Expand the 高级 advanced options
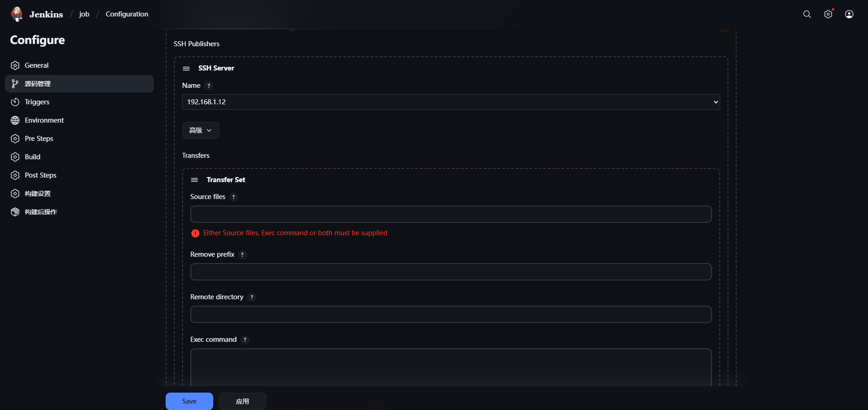The width and height of the screenshot is (868, 410). click(x=200, y=130)
